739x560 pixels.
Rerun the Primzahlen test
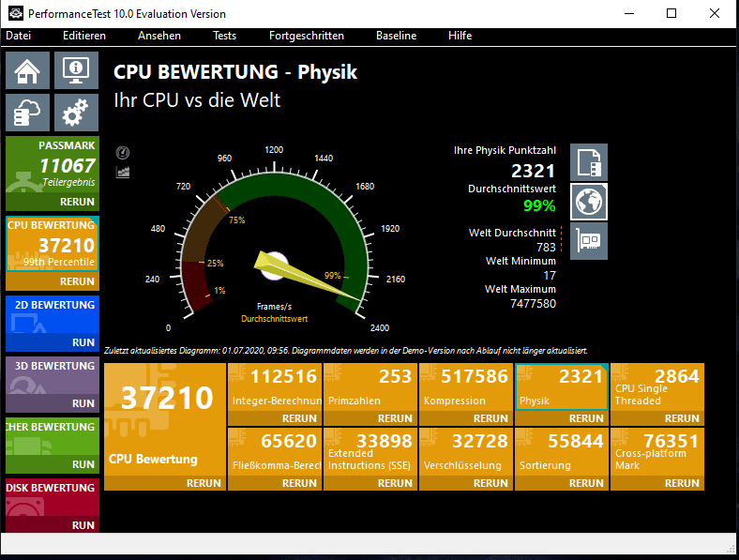[x=395, y=418]
